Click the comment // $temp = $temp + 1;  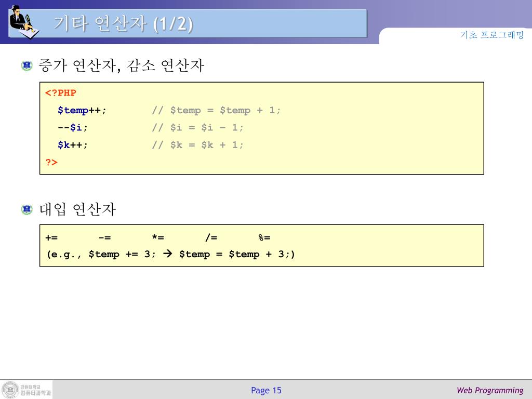216,111
